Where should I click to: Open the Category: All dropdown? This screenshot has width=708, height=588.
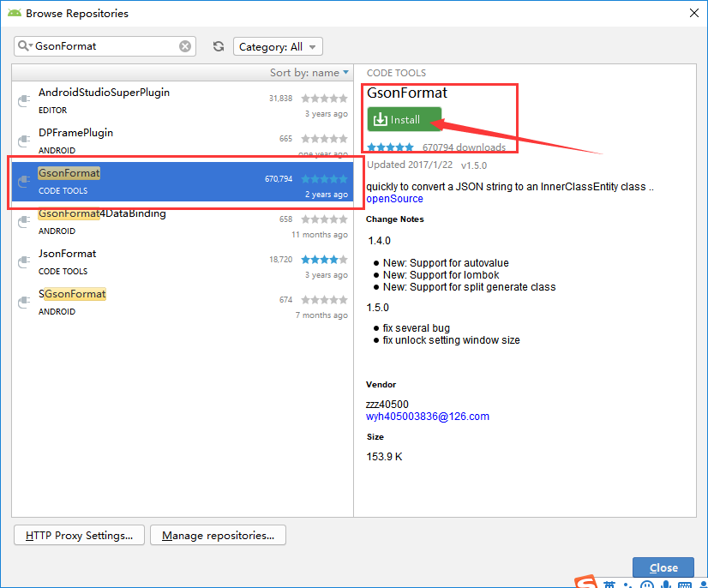[x=278, y=46]
